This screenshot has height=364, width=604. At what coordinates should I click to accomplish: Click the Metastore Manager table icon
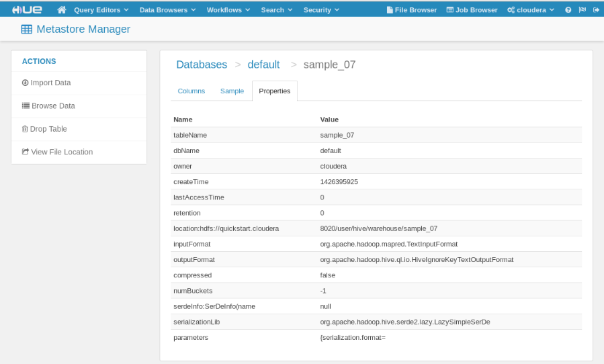click(27, 30)
